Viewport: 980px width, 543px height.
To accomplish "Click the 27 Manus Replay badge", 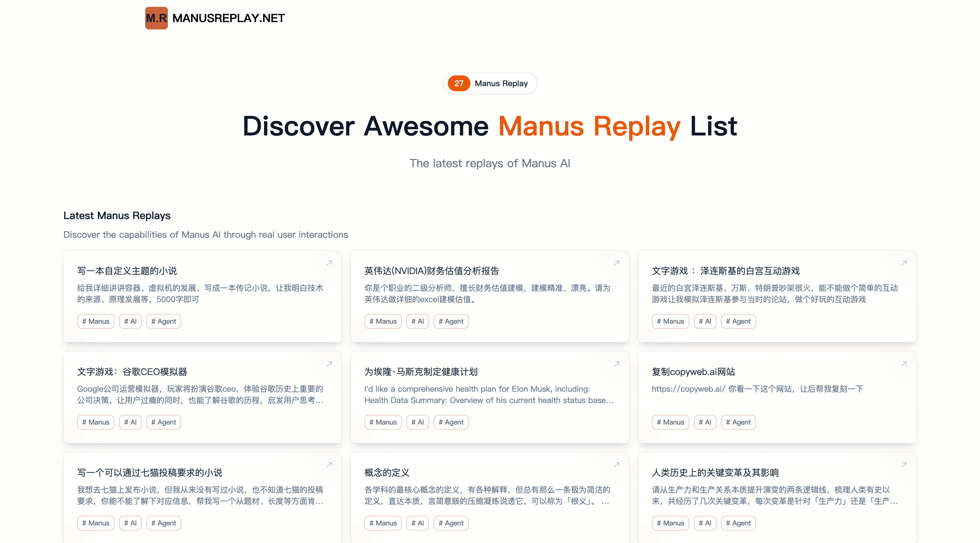I will pyautogui.click(x=490, y=83).
